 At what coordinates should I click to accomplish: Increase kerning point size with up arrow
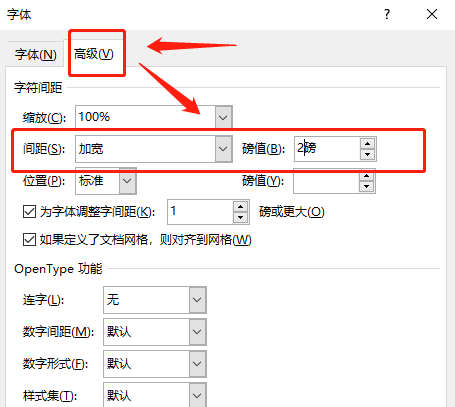tap(241, 207)
